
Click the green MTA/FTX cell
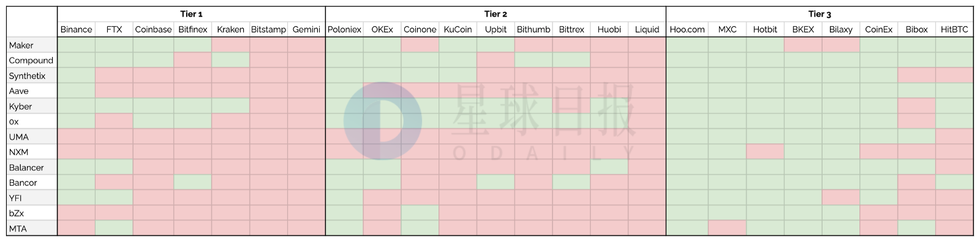[115, 229]
